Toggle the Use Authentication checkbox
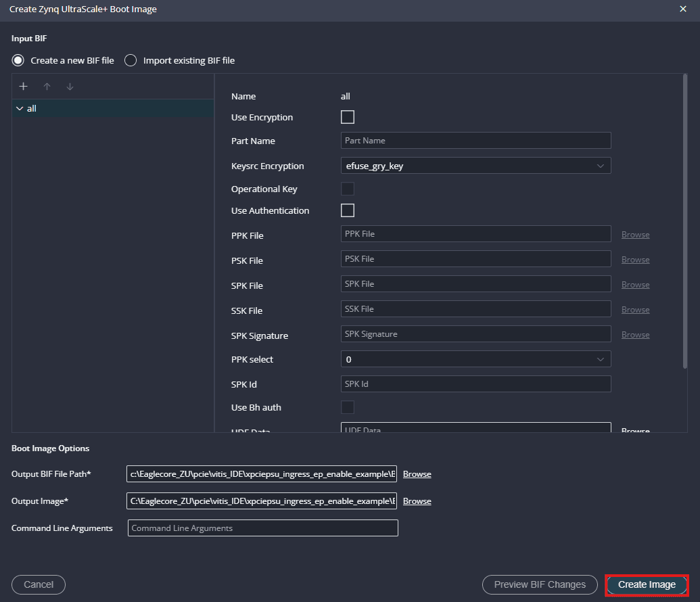This screenshot has height=602, width=700. [x=348, y=210]
